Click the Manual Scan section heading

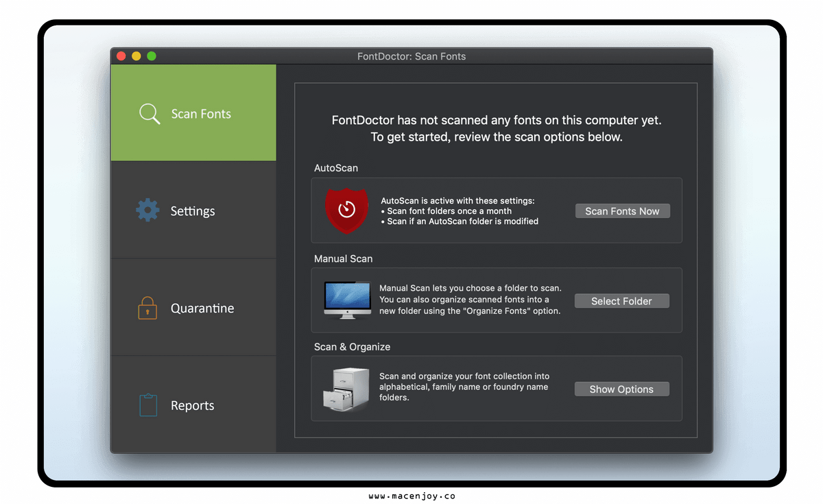tap(344, 259)
